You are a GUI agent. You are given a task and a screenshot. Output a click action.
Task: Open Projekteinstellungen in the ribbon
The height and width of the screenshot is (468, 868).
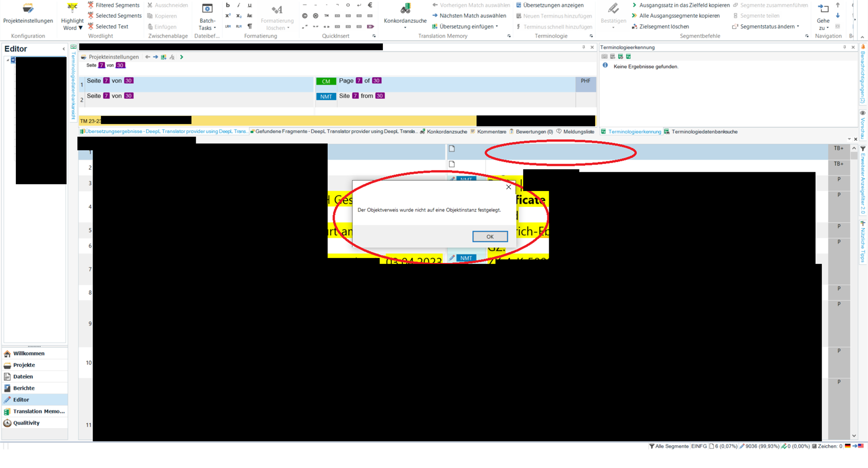point(28,13)
